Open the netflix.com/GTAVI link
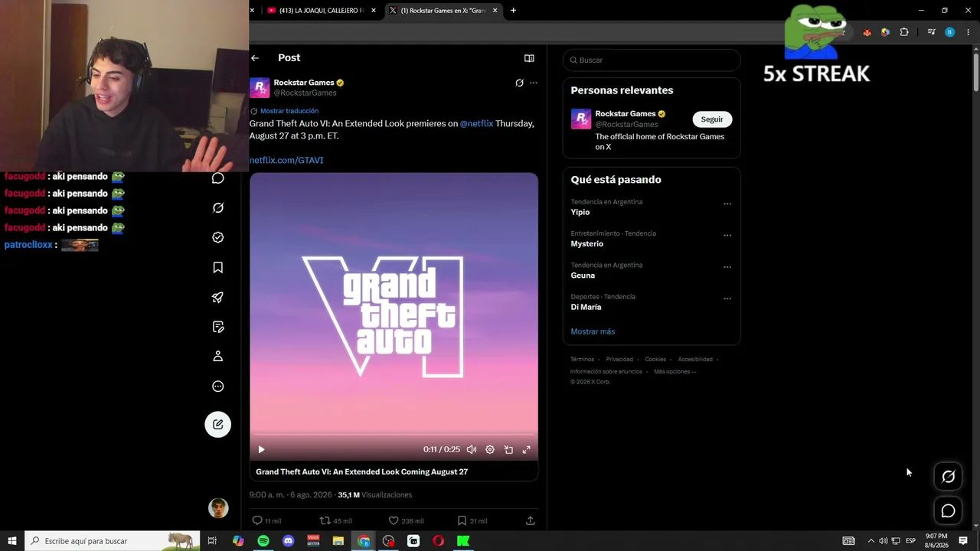This screenshot has width=980, height=551. 286,161
